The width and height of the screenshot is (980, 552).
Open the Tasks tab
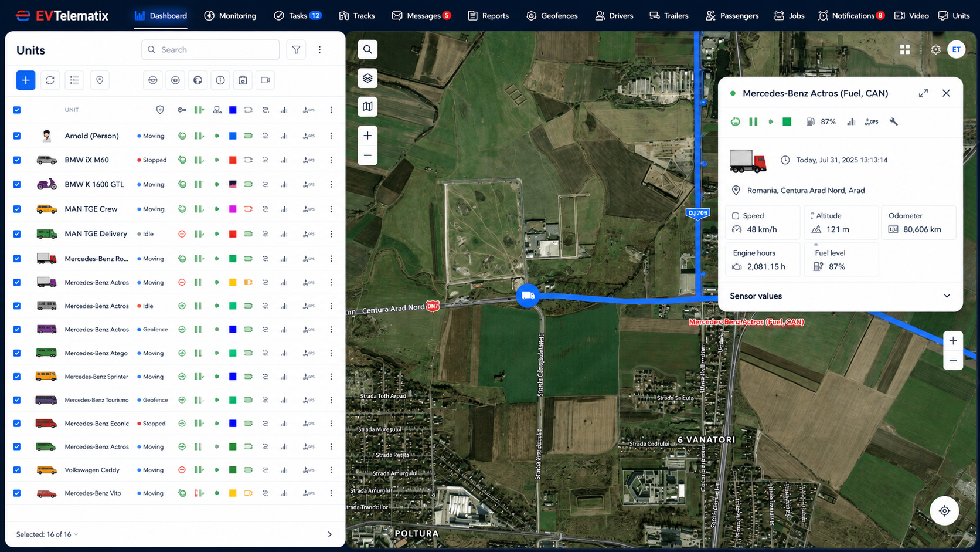click(298, 16)
